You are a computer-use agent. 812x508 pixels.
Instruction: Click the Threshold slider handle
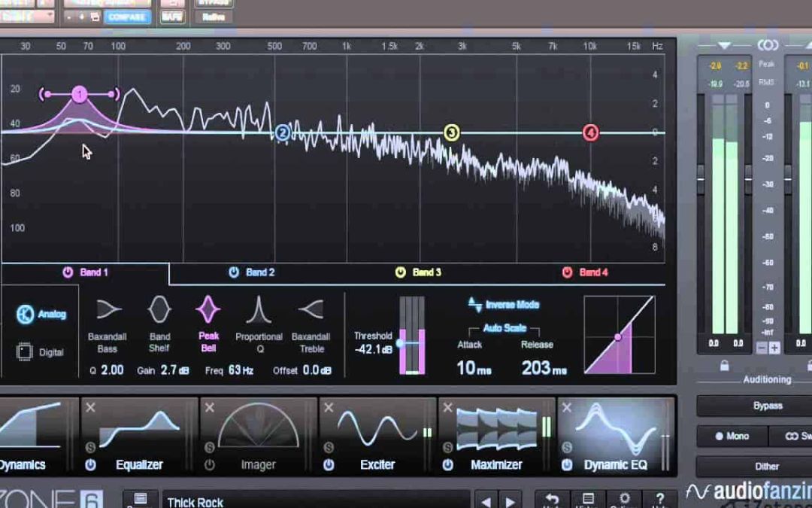(x=400, y=343)
